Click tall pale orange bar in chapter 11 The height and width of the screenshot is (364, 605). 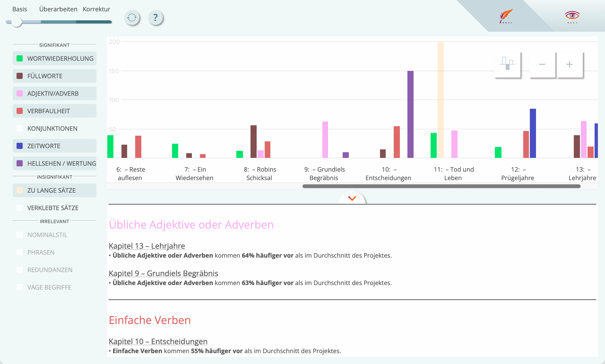(x=441, y=100)
